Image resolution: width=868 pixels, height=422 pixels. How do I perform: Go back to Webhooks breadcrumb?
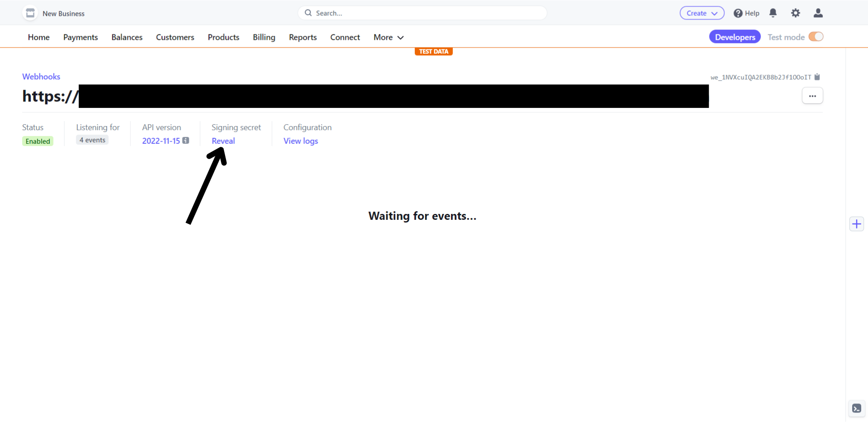coord(41,77)
